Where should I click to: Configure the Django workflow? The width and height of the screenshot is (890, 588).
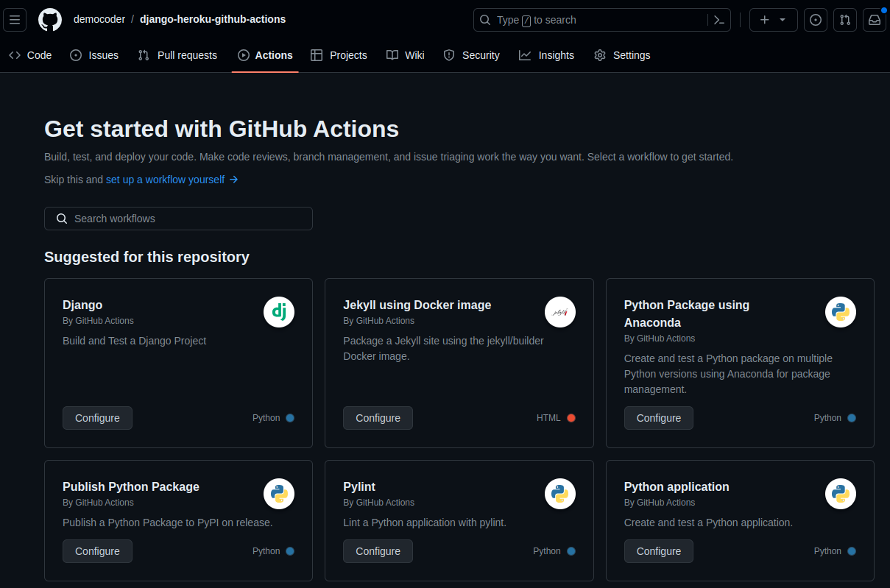[97, 418]
